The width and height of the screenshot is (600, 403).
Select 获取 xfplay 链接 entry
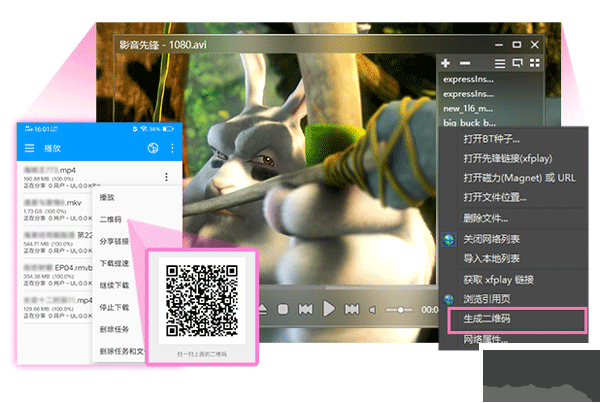coord(498,280)
